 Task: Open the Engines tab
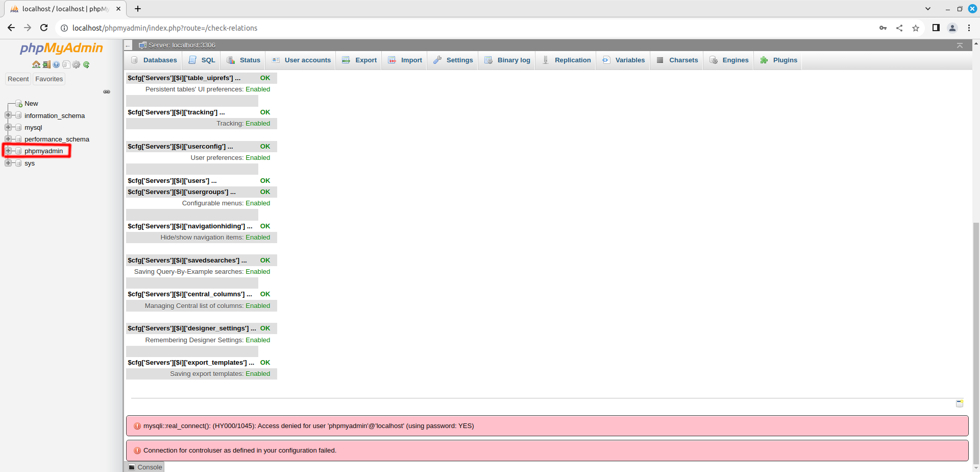point(729,60)
